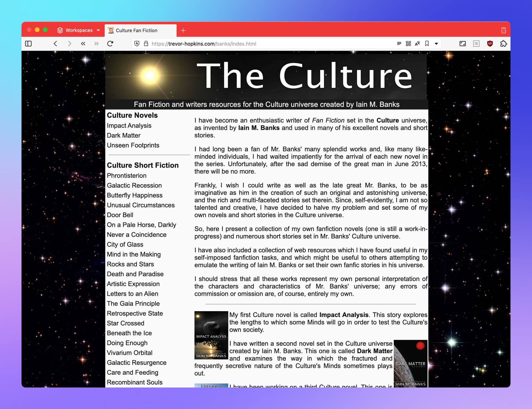The width and height of the screenshot is (532, 409).
Task: Open reader view from address bar
Action: (x=399, y=44)
